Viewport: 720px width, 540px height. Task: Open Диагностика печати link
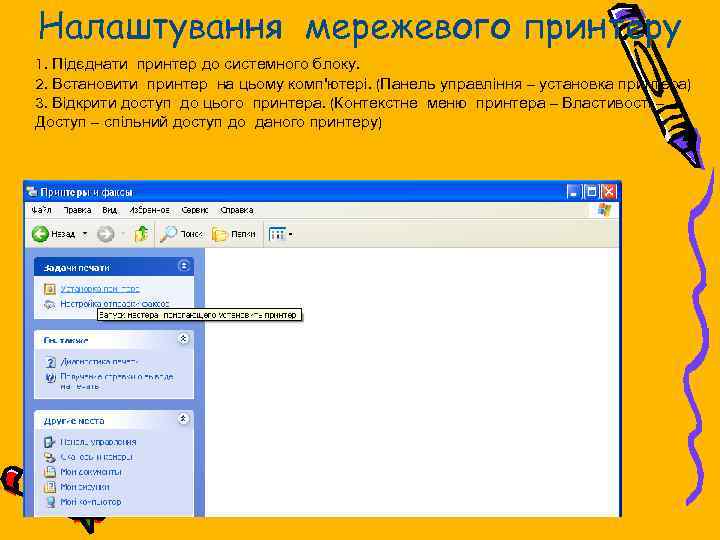(x=99, y=362)
